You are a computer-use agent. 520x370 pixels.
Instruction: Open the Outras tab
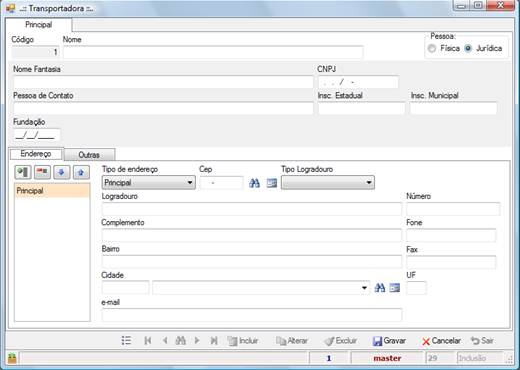click(x=89, y=155)
